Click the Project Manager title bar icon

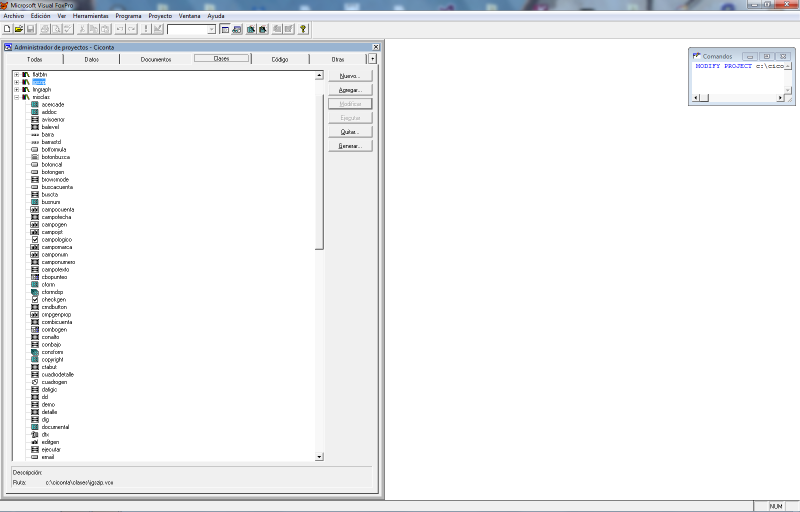point(8,47)
